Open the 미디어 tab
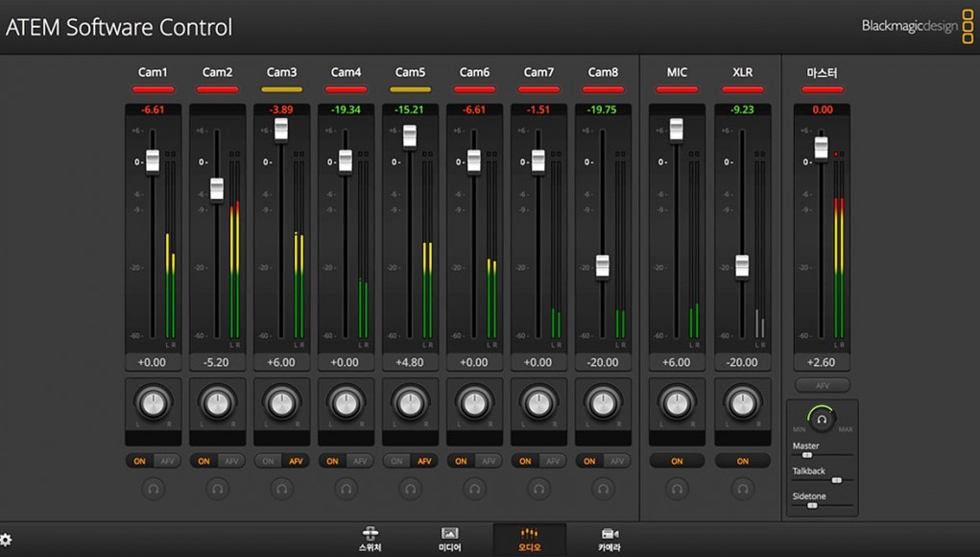Image resolution: width=980 pixels, height=557 pixels. click(x=449, y=540)
